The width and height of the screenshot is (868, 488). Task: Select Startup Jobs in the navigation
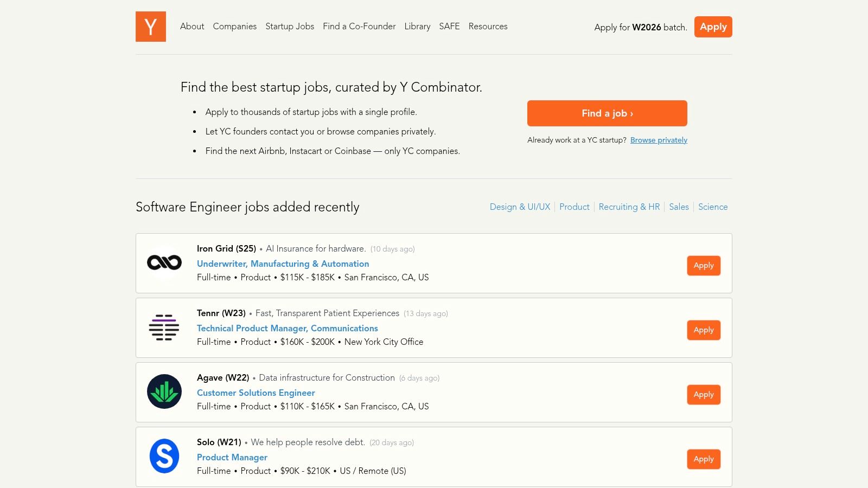point(290,26)
